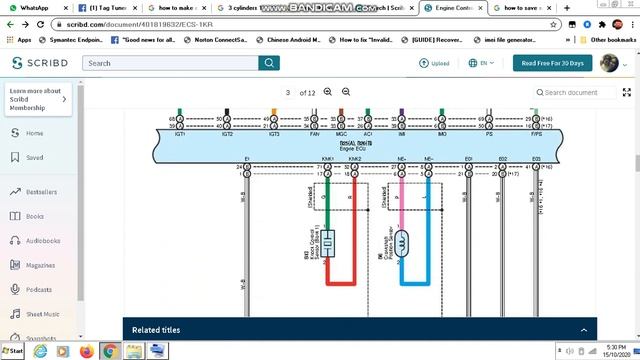The image size is (640, 360).
Task: Open a new browser tab
Action: tap(567, 8)
